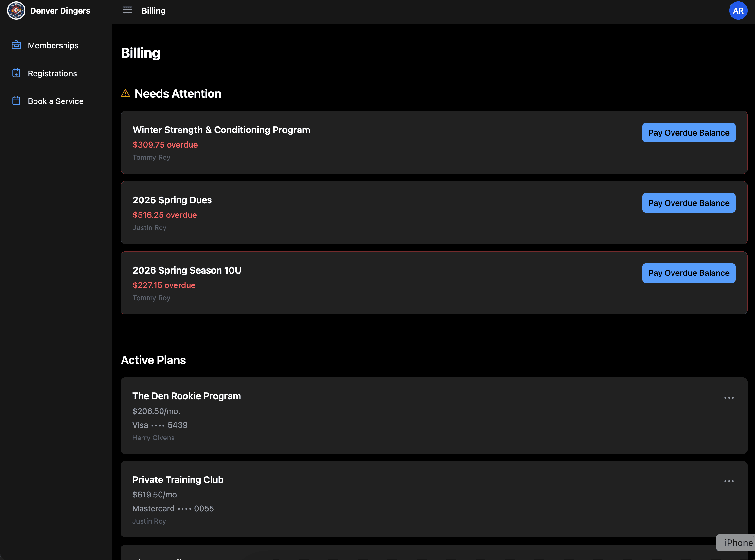Click the Denver Dingers title text
This screenshot has width=755, height=560.
(60, 11)
